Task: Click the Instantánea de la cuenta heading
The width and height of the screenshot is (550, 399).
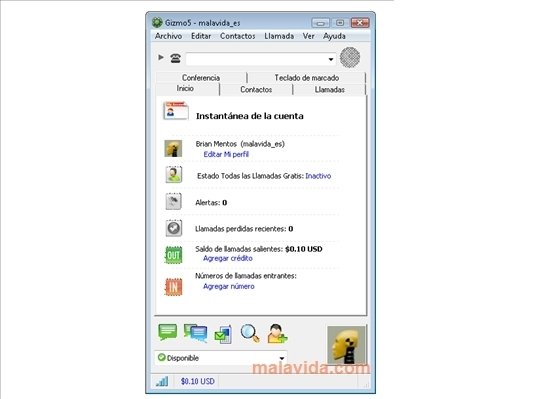Action: click(x=250, y=116)
